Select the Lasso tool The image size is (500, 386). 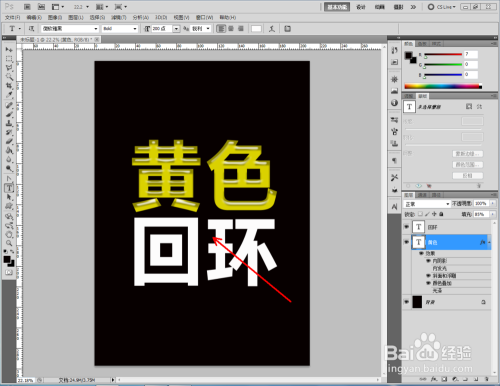9,68
